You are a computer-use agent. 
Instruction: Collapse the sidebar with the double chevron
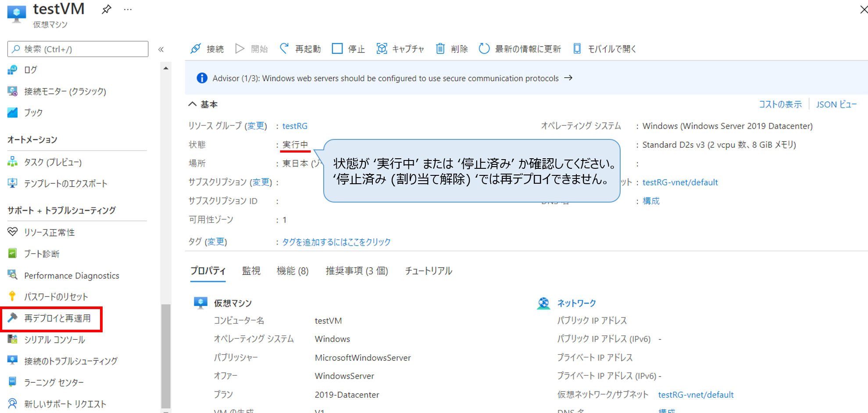[x=161, y=49]
